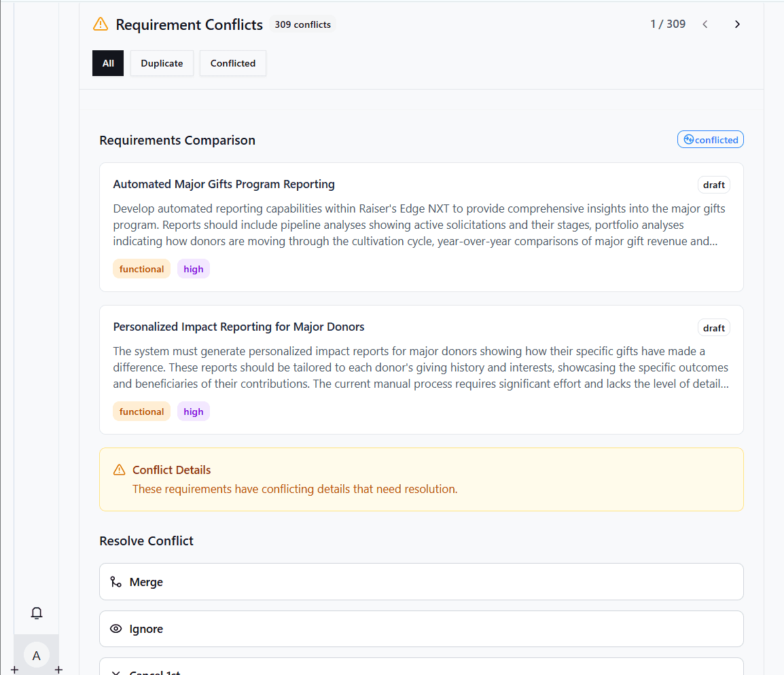784x675 pixels.
Task: Click the functional tag on Automated Major Gifts card
Action: (x=141, y=269)
